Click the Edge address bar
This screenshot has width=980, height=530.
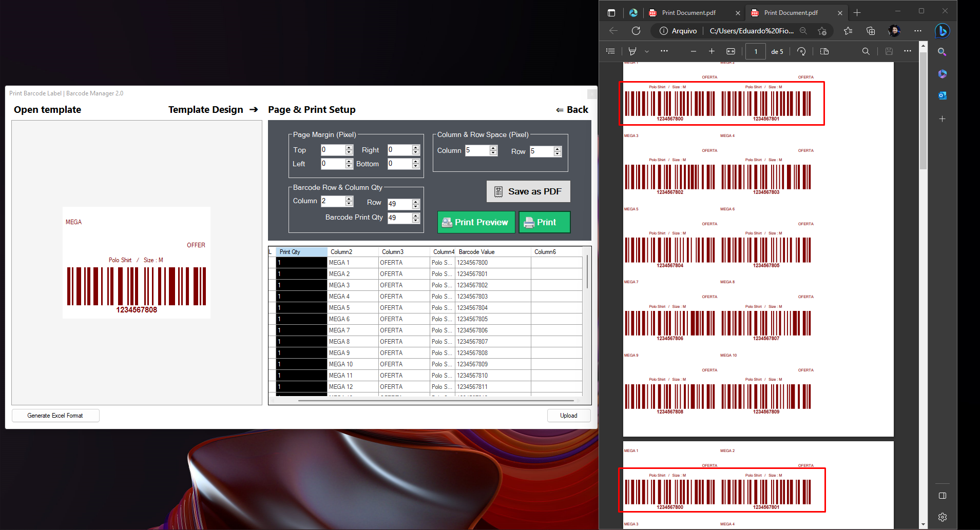point(751,31)
